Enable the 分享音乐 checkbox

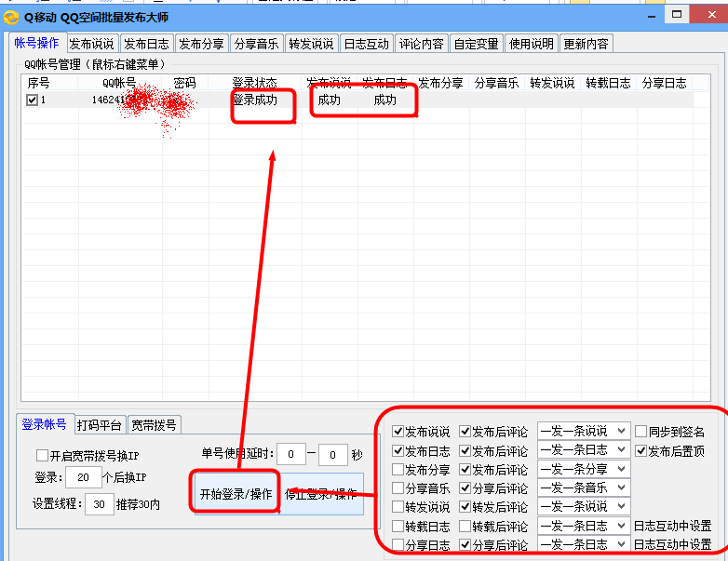click(x=398, y=488)
